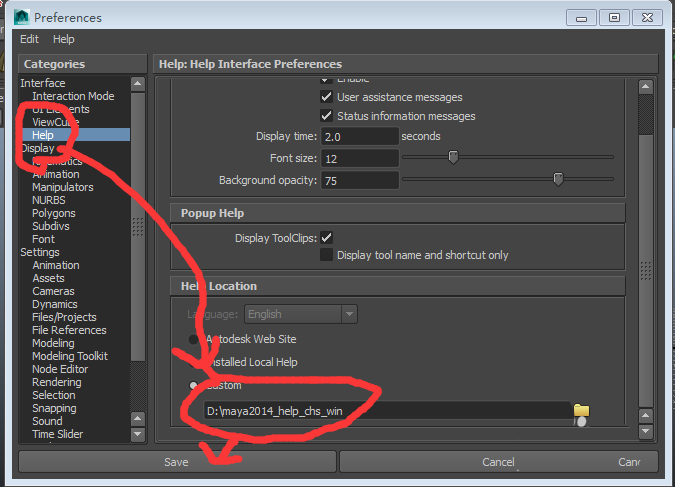Enable Display tool name and shortcut only

[x=326, y=254]
